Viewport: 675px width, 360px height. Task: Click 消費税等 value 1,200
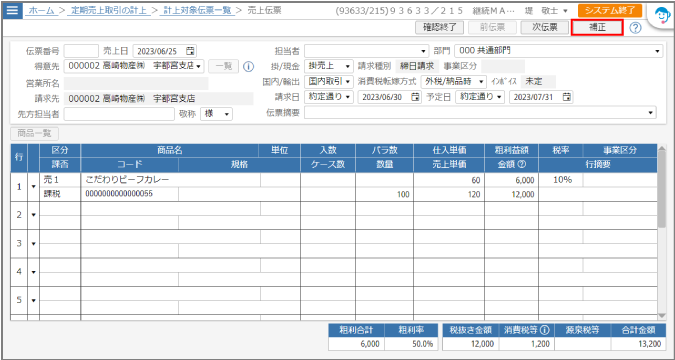(x=527, y=344)
